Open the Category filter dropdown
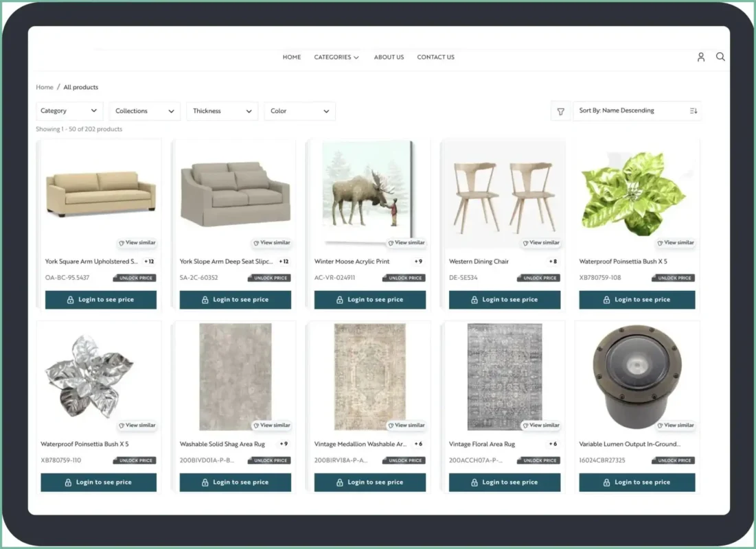The image size is (756, 549). click(x=69, y=110)
